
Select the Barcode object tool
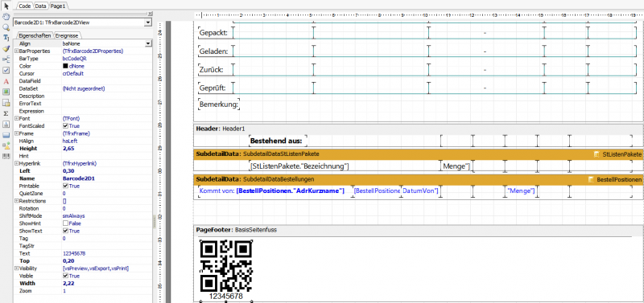(x=6, y=156)
